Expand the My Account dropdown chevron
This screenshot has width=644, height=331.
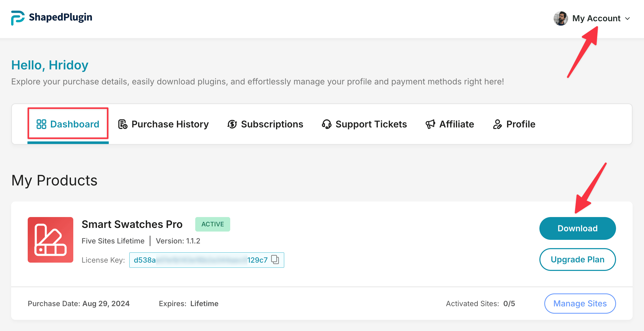(x=627, y=19)
